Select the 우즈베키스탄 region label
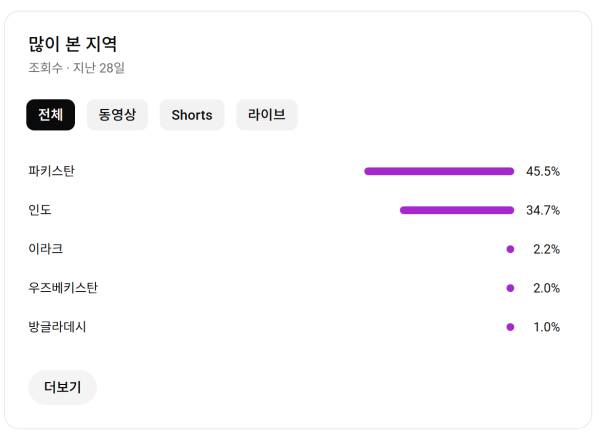600x439 pixels. [63, 288]
